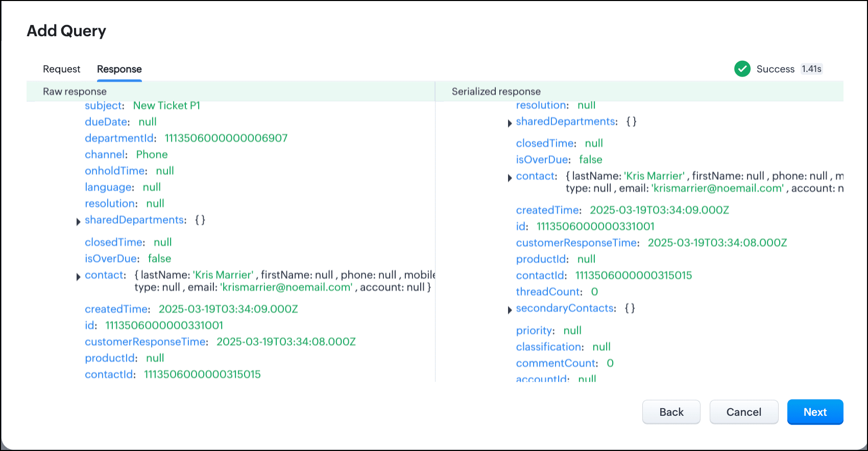The image size is (868, 451).
Task: Expand contact object in Serialized response
Action: click(x=510, y=178)
